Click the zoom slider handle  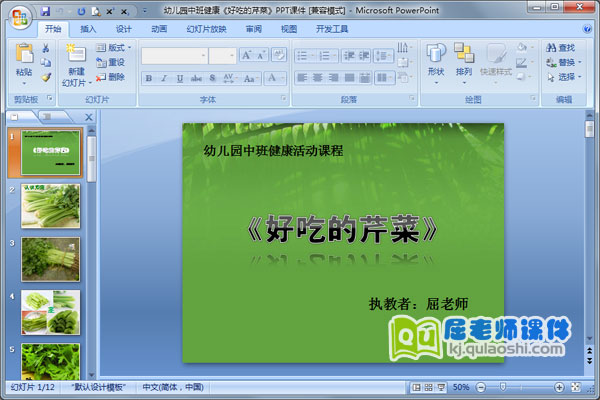[503, 387]
